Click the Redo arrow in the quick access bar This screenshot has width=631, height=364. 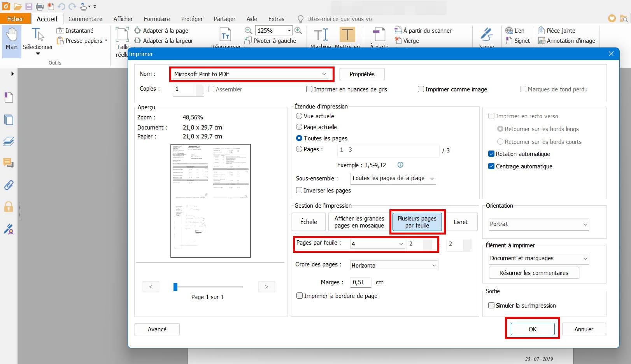[x=72, y=7]
